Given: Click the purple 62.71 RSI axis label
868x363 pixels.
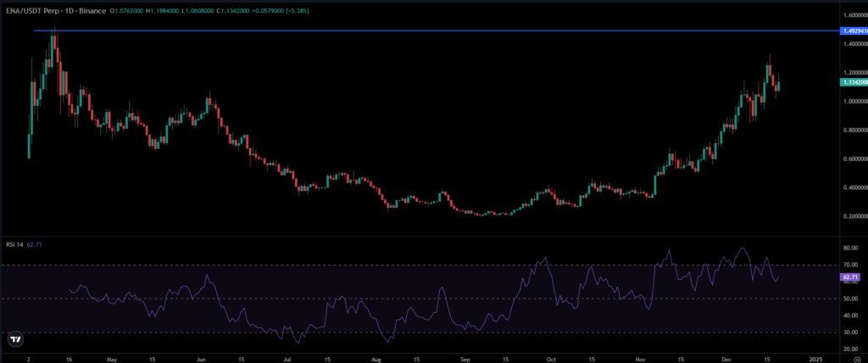Looking at the screenshot, I should [849, 276].
